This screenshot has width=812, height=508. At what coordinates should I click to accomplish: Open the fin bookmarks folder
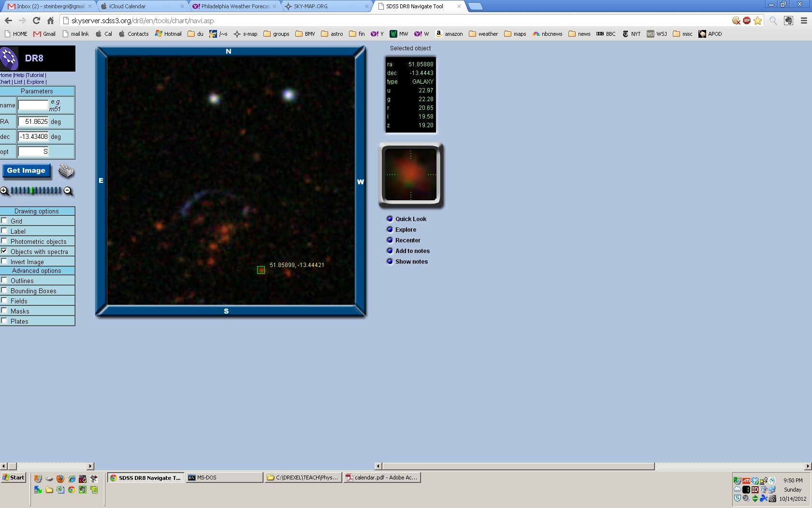[357, 34]
